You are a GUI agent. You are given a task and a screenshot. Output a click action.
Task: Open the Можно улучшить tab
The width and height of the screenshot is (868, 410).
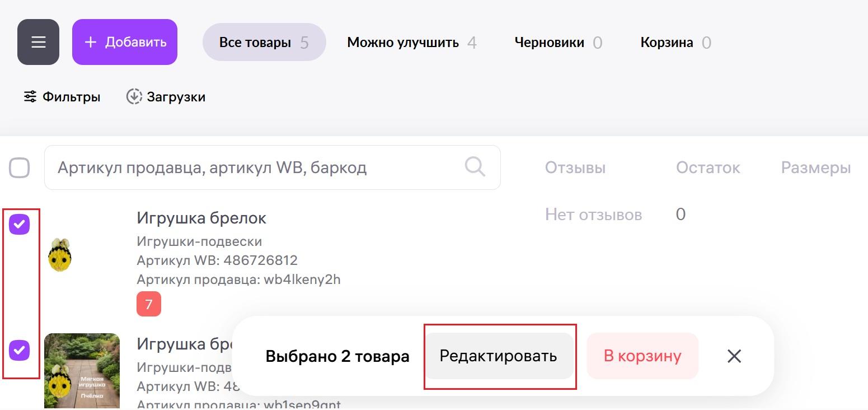coord(412,43)
